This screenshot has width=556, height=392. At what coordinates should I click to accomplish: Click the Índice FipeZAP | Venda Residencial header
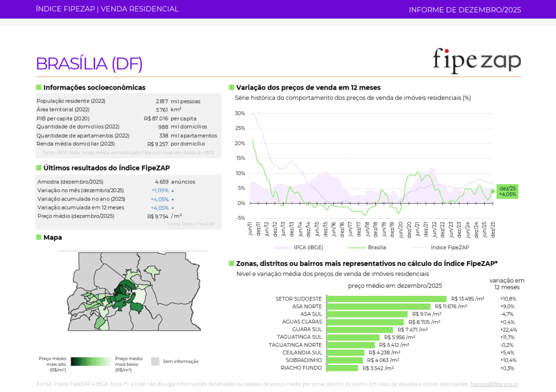point(107,9)
